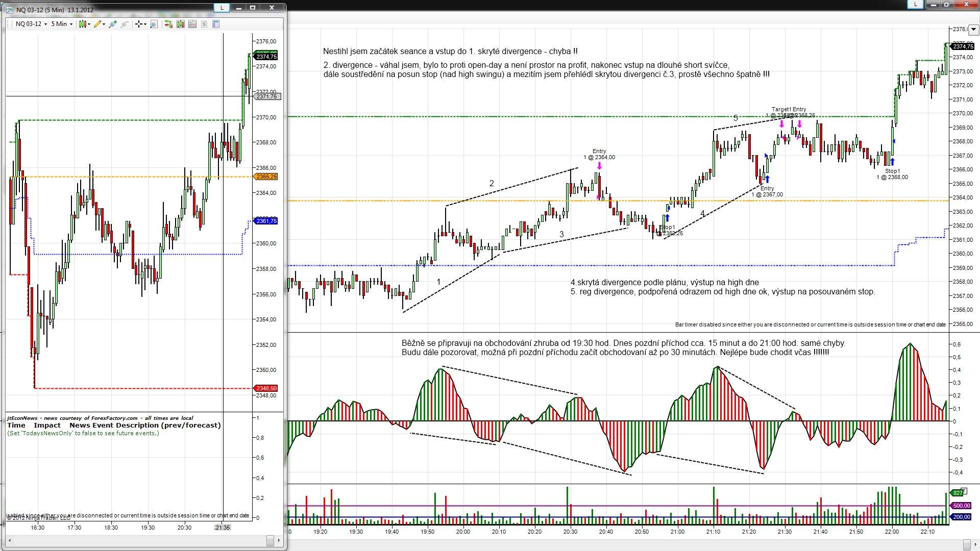Open the candlestick chart style dropdown

pyautogui.click(x=84, y=24)
